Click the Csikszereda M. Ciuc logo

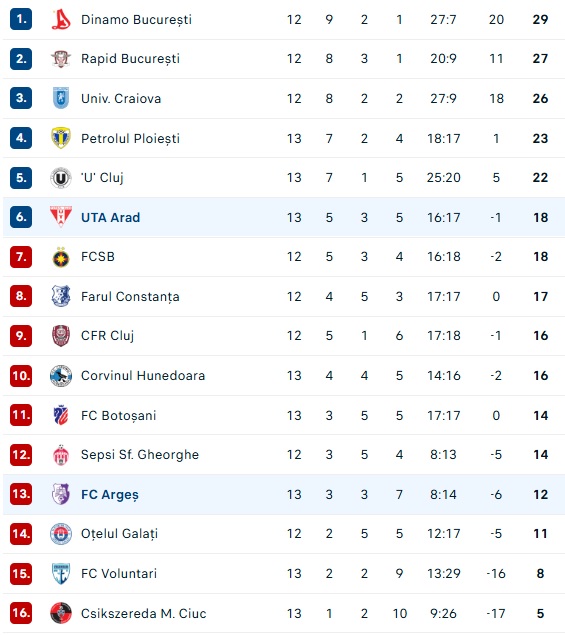point(61,613)
